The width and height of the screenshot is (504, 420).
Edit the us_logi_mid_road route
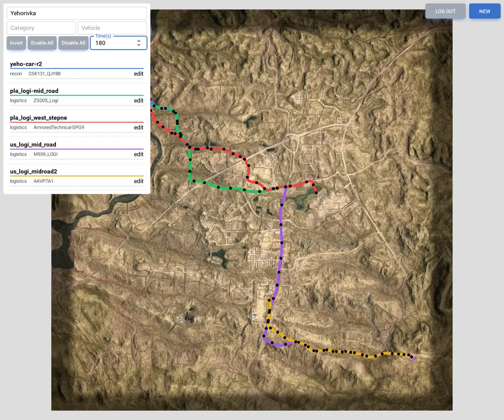click(x=138, y=154)
